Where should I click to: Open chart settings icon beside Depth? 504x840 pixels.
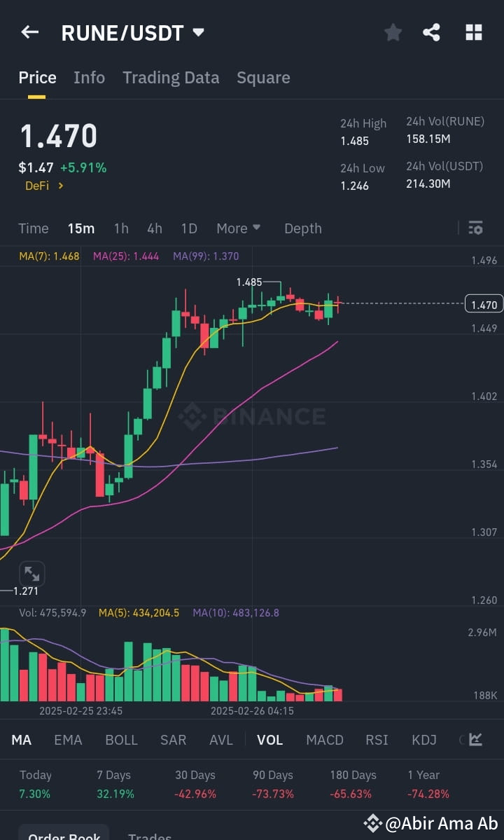click(475, 228)
